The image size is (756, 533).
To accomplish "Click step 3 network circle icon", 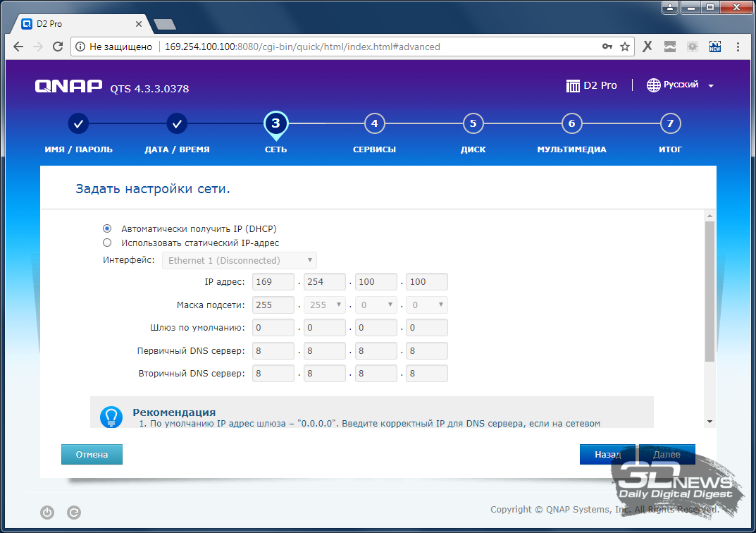I will [275, 123].
